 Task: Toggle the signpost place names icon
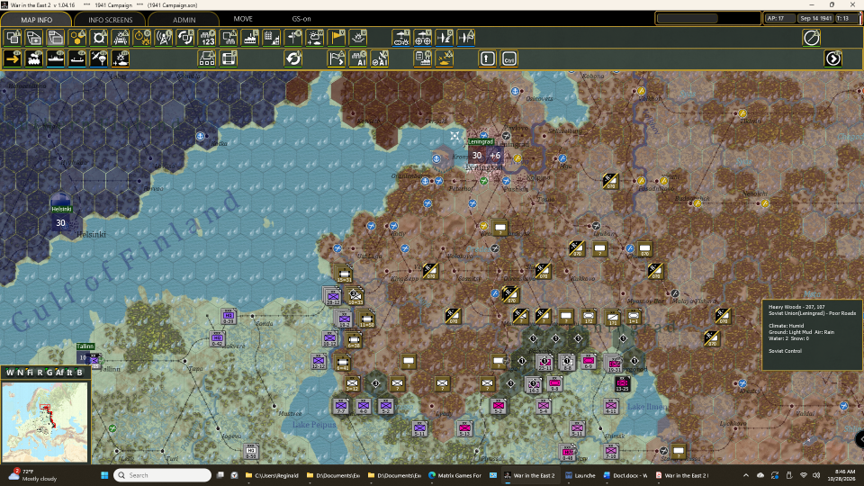pos(293,37)
